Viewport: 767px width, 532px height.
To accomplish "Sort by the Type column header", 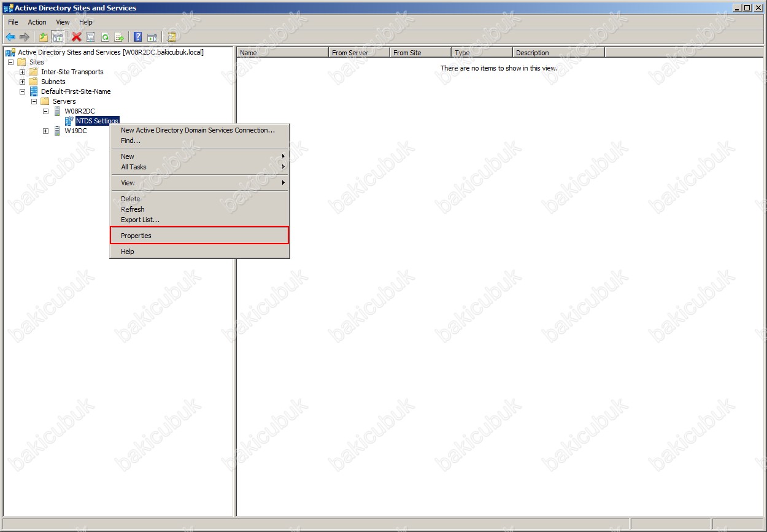I will click(482, 53).
